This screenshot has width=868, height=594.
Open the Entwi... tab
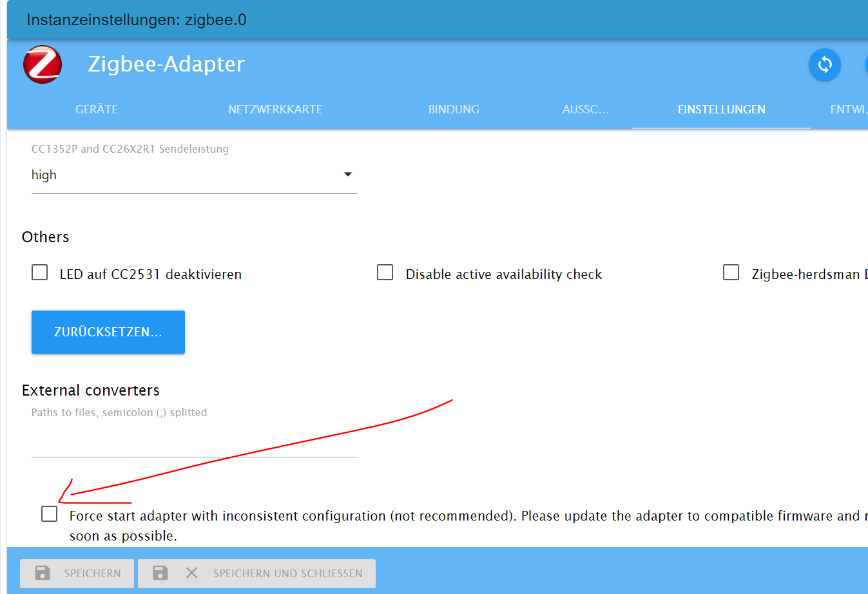849,110
